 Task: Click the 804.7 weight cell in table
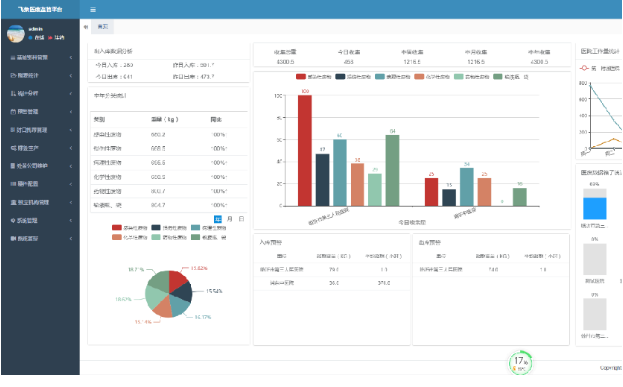tap(158, 205)
